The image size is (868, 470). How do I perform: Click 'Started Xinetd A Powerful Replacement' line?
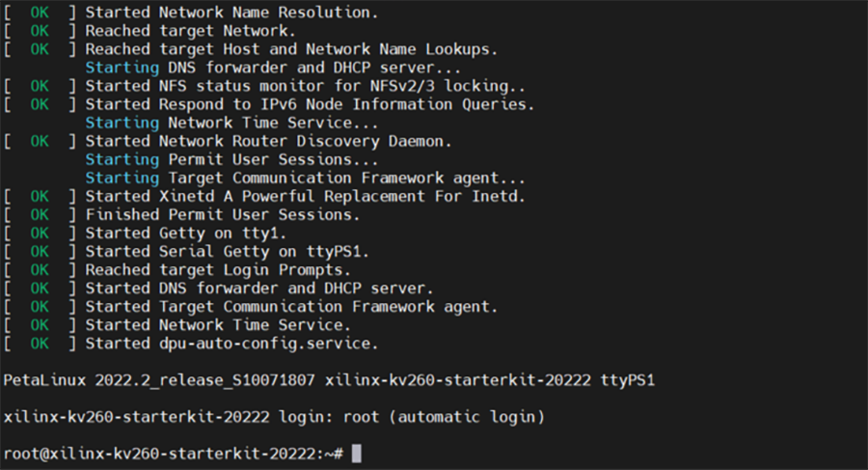pos(264,196)
